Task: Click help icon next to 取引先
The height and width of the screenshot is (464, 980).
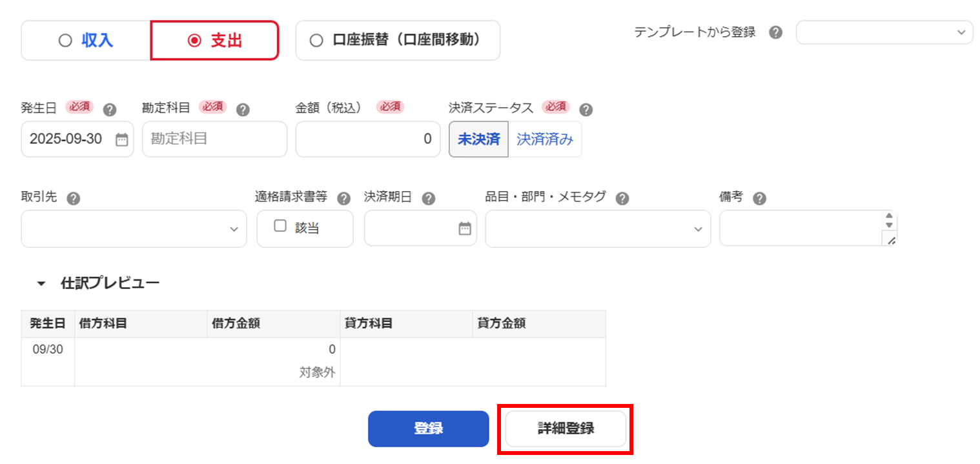Action: coord(74,199)
